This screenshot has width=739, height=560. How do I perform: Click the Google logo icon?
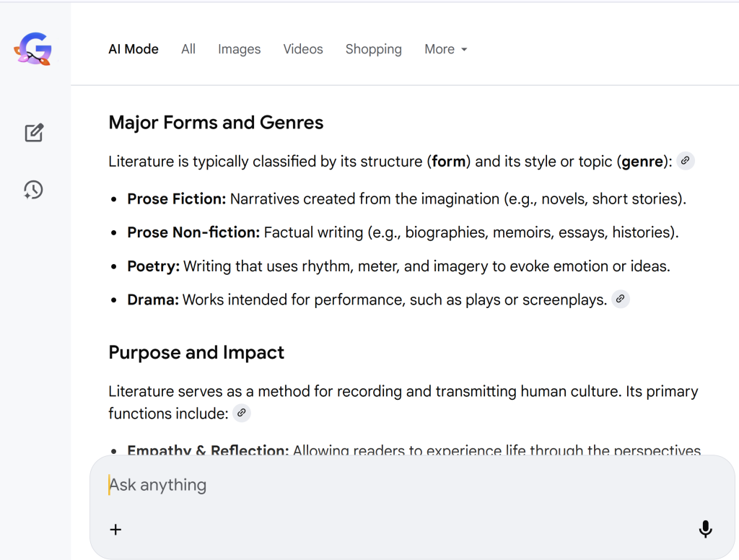[32, 49]
